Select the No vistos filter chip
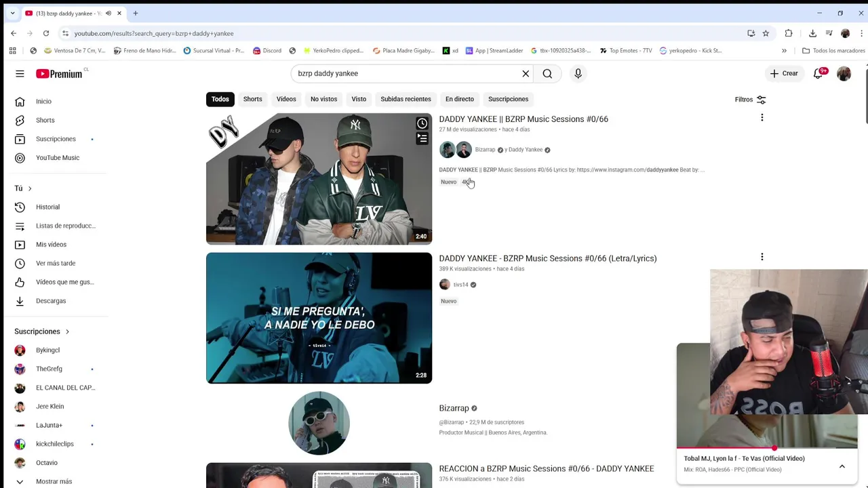This screenshot has height=488, width=868. point(323,99)
